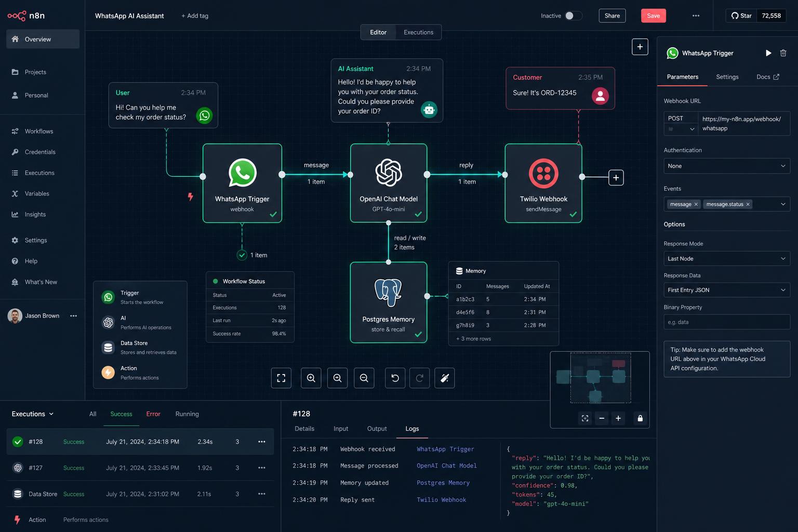Delete the node using the trash icon
The image size is (798, 532).
tap(783, 53)
